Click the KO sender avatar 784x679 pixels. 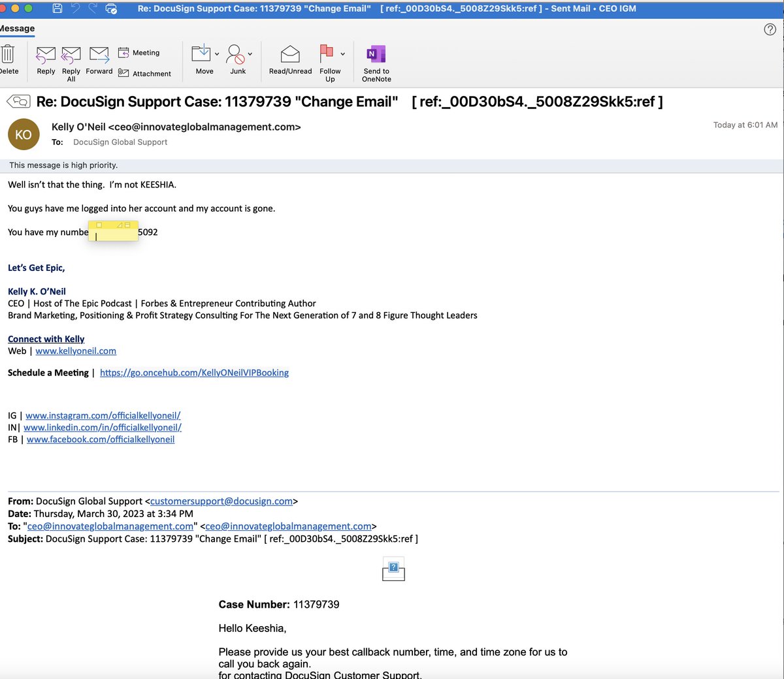pyautogui.click(x=24, y=134)
